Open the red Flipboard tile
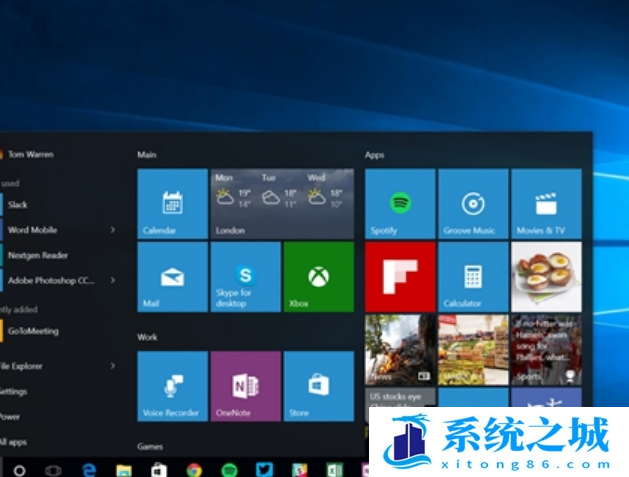 [x=400, y=277]
